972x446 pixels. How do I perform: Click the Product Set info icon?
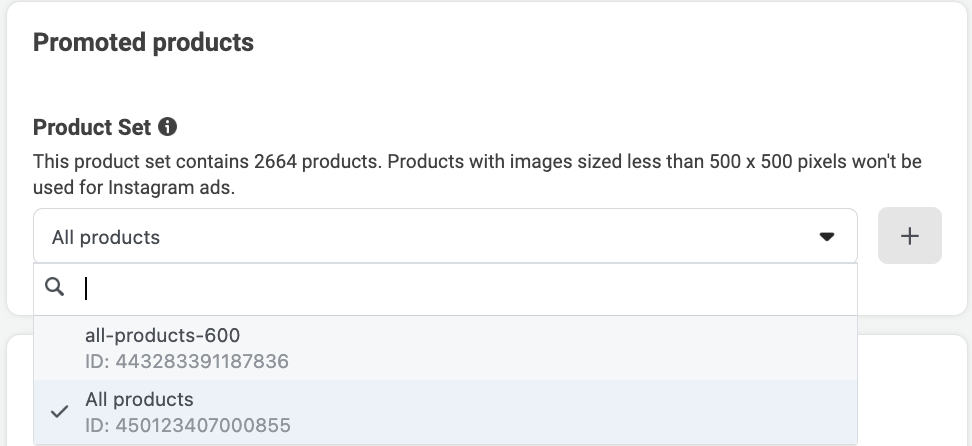(x=167, y=127)
